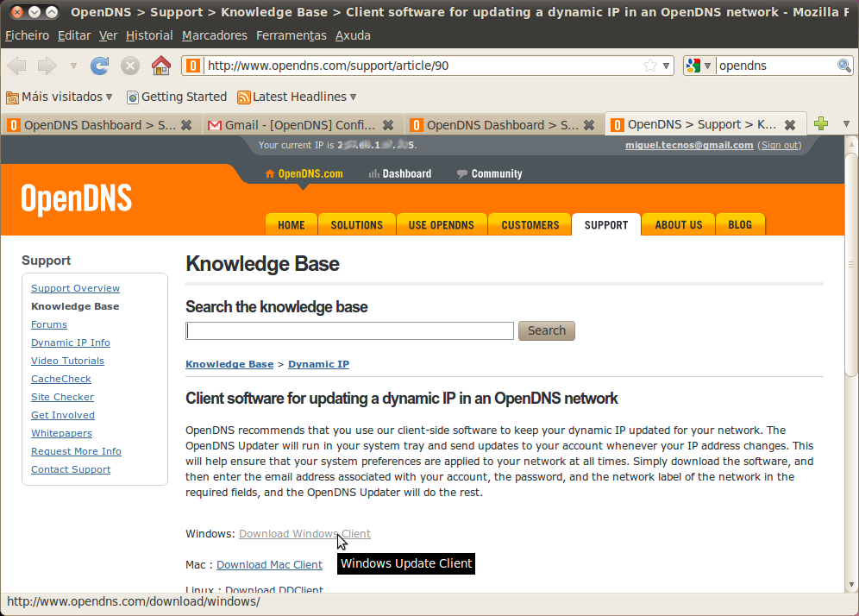
Task: Open the SOLUTIONS navigation tab
Action: 357,224
